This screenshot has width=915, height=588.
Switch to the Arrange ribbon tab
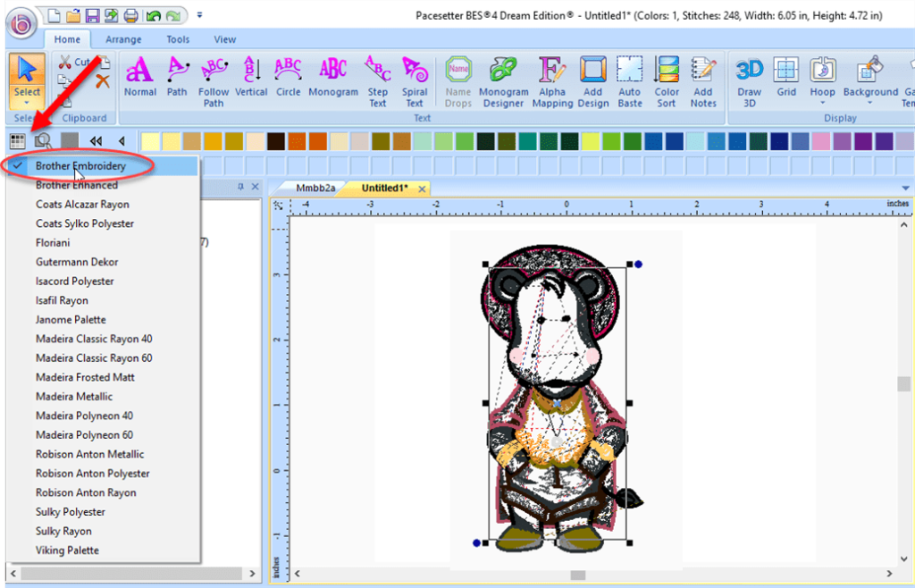[123, 38]
